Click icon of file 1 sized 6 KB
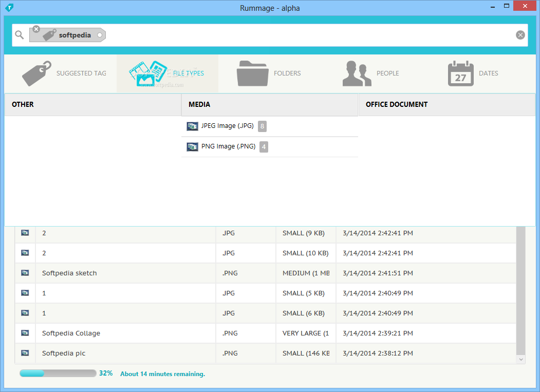The image size is (540, 392). pyautogui.click(x=25, y=313)
